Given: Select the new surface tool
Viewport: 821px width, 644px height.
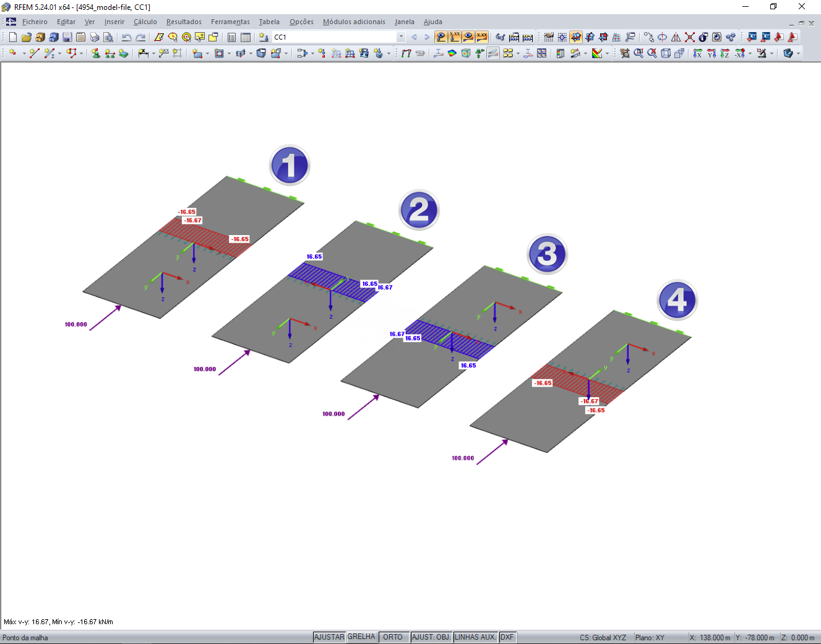Looking at the screenshot, I should pos(197,53).
